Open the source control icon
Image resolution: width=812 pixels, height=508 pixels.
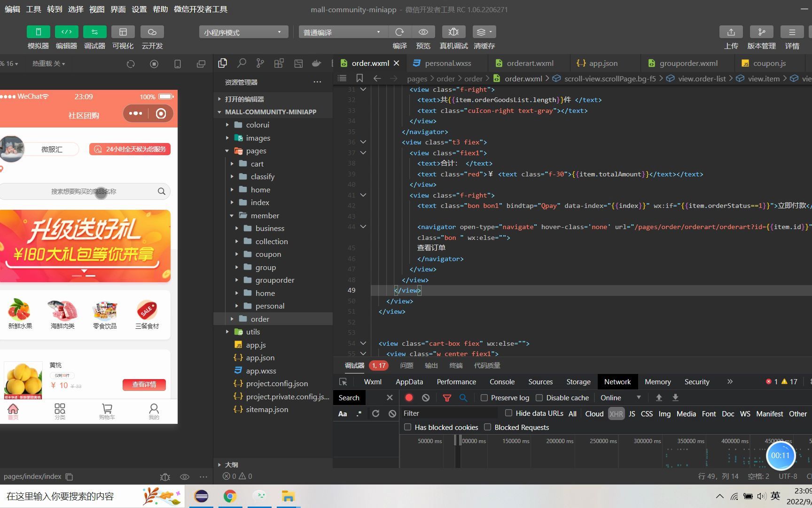(x=260, y=63)
